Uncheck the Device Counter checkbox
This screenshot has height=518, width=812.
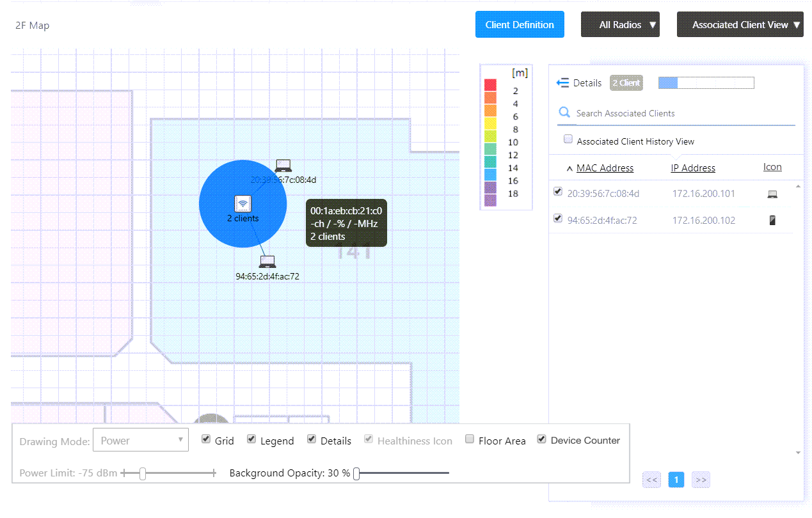click(x=541, y=439)
